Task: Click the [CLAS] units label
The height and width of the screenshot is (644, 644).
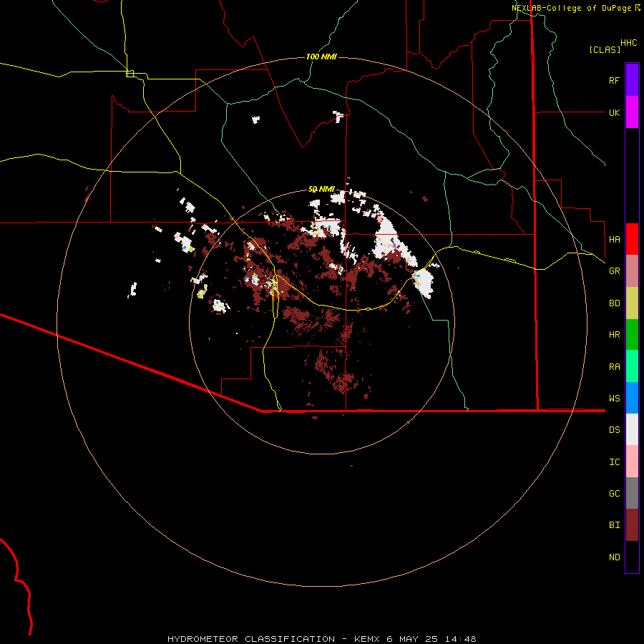Action: [x=605, y=49]
